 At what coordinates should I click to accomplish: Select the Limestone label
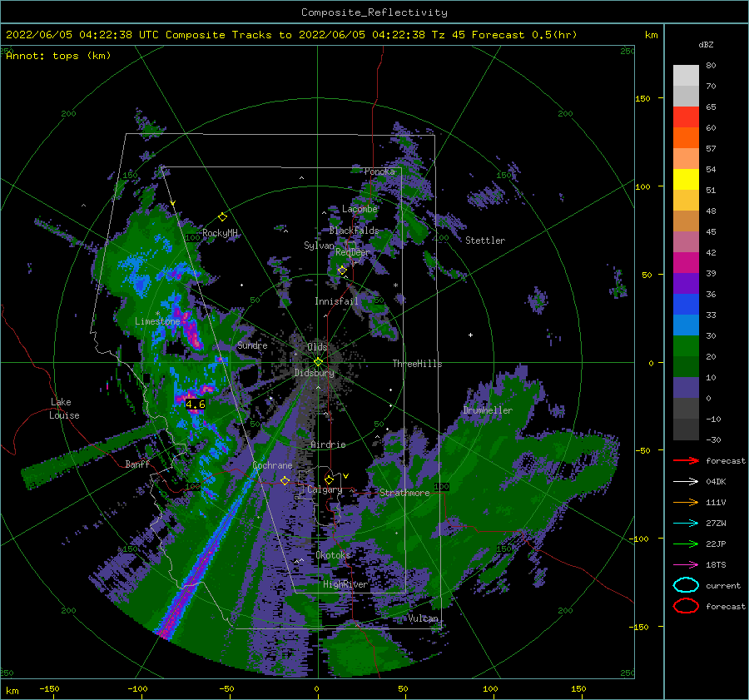click(x=157, y=321)
